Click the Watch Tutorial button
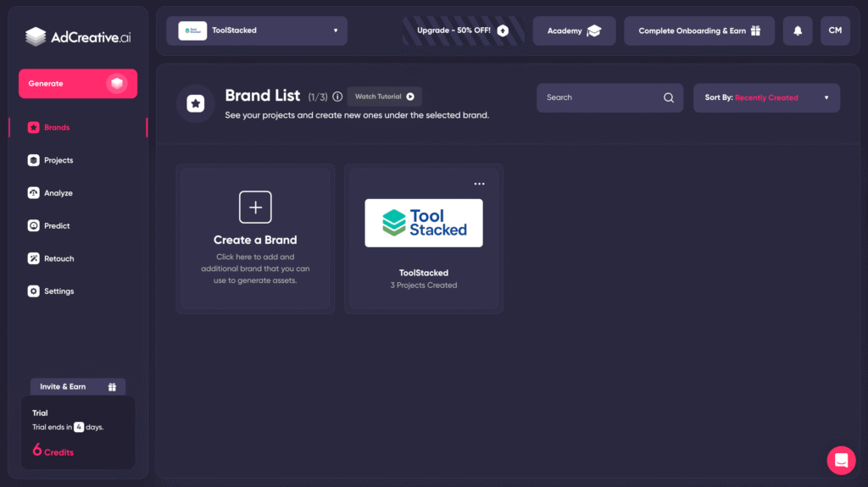The height and width of the screenshot is (487, 868). pos(384,97)
